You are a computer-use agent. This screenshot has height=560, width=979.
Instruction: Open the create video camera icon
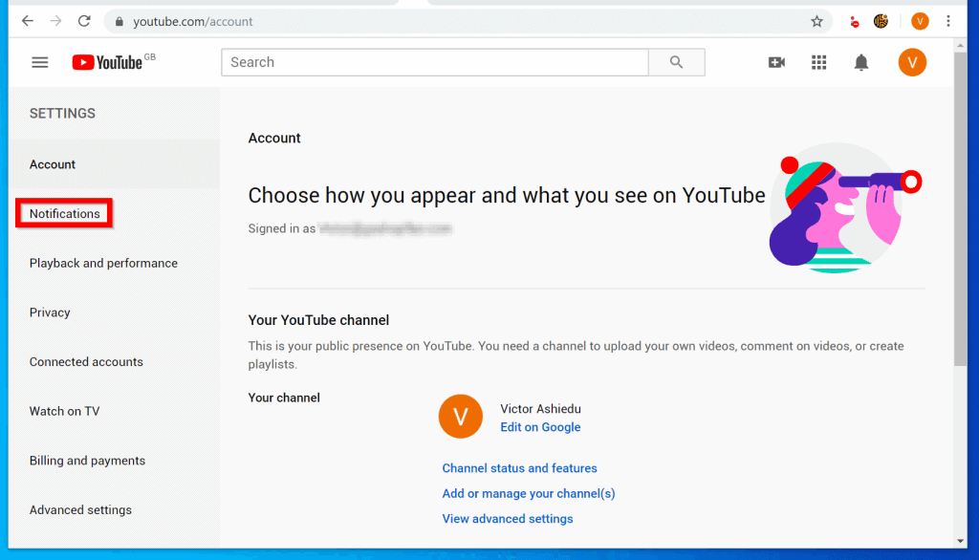pyautogui.click(x=776, y=62)
